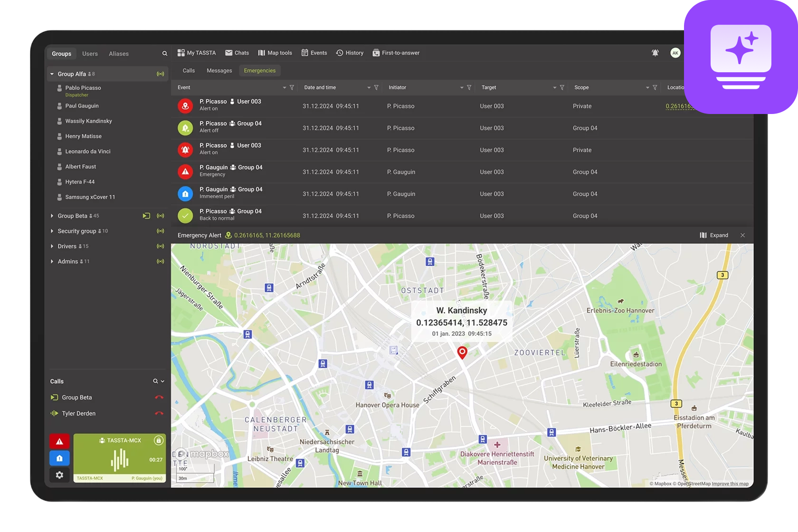Open First-to-answer
The height and width of the screenshot is (532, 798).
[x=396, y=53]
